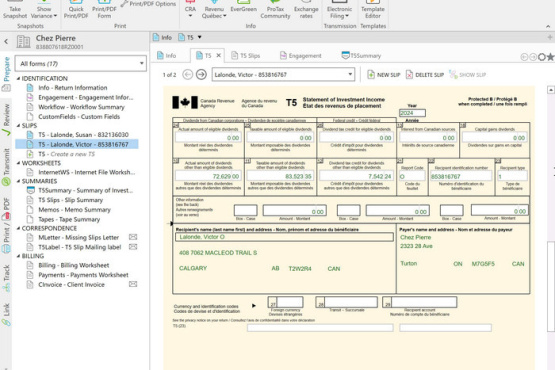Switch to T5 Slips tab
The height and width of the screenshot is (370, 555).
245,56
